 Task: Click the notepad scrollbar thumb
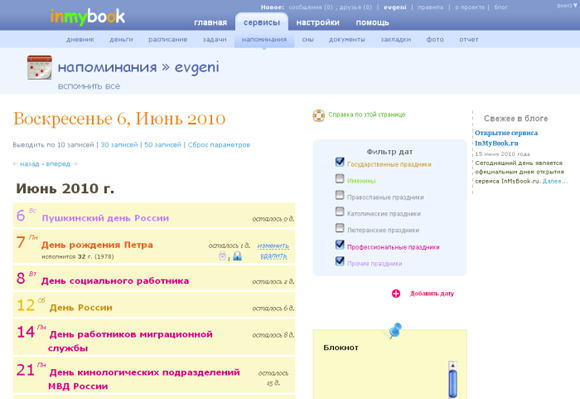(453, 384)
